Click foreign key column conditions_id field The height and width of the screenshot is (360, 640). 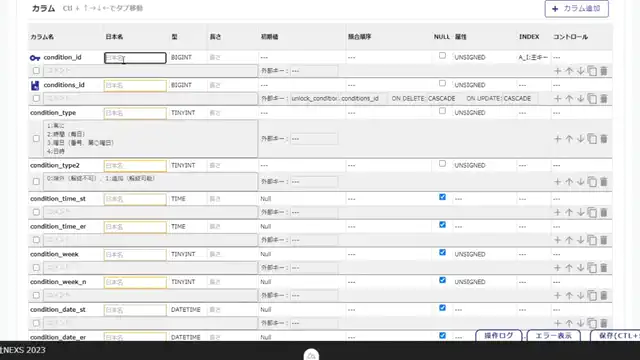pyautogui.click(x=363, y=99)
